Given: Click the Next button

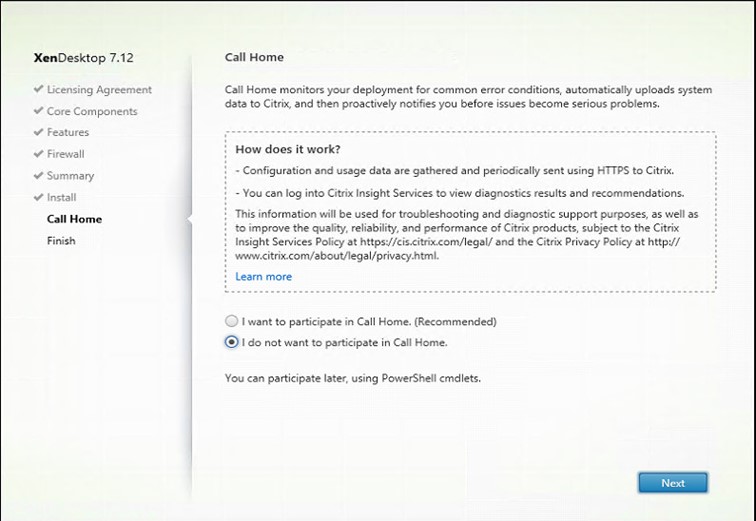Looking at the screenshot, I should [x=673, y=482].
